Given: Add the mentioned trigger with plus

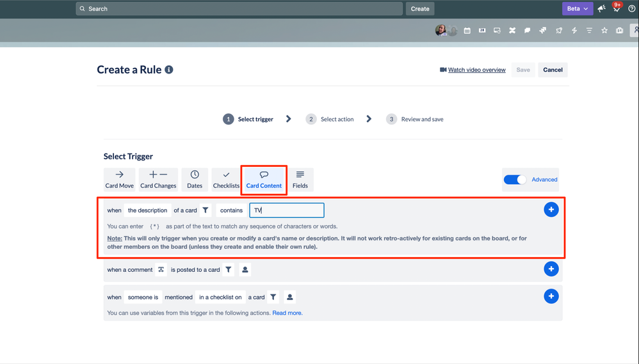Looking at the screenshot, I should 551,296.
